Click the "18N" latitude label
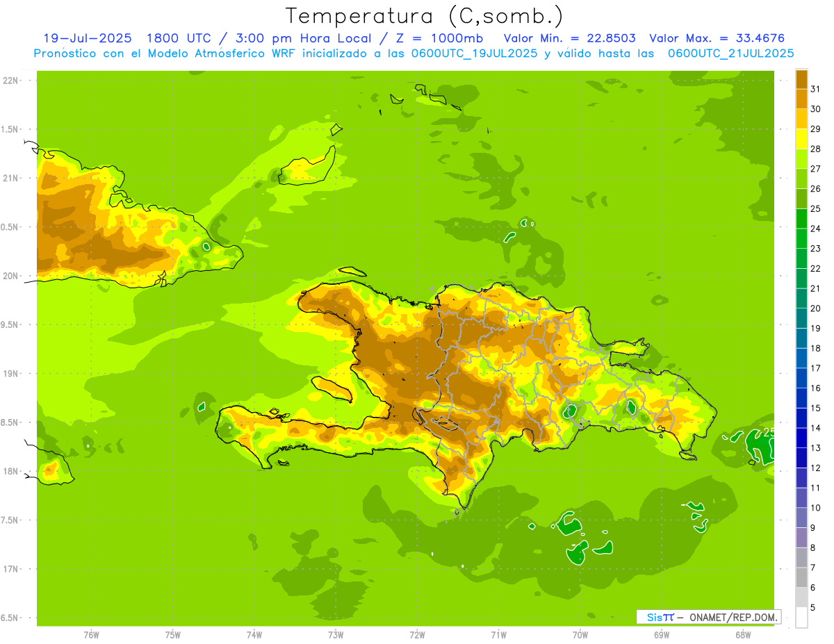 pyautogui.click(x=10, y=471)
